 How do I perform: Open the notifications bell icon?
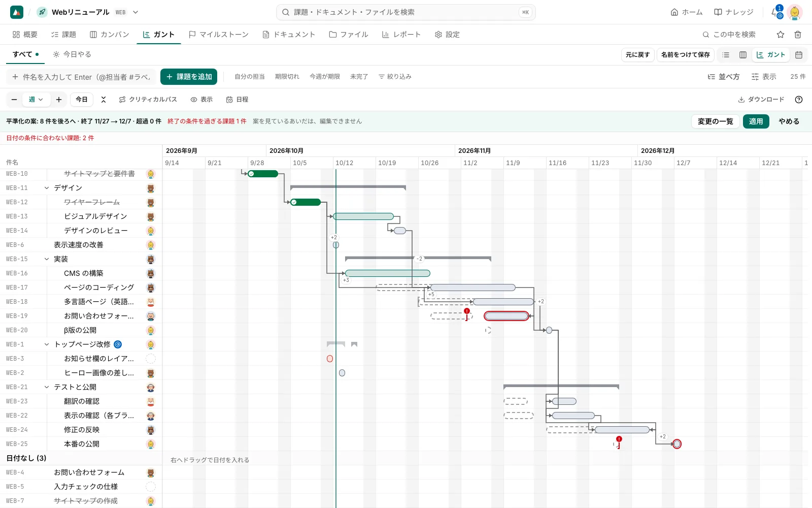coord(775,12)
